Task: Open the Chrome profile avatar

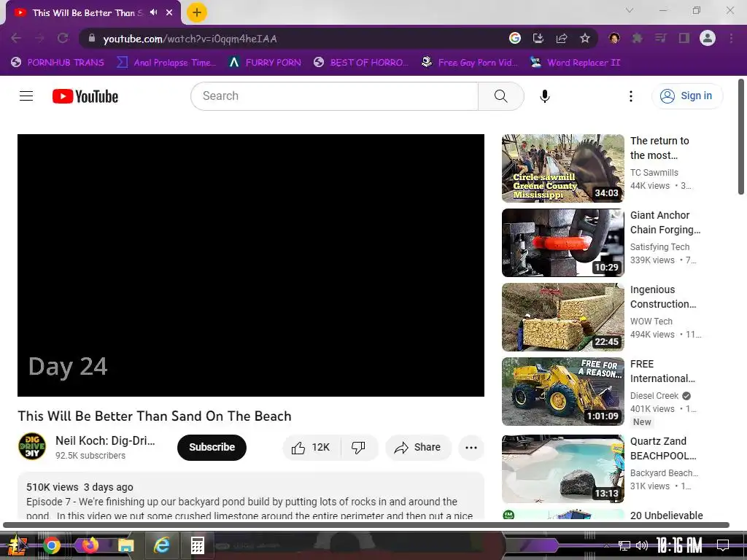Action: tap(708, 38)
